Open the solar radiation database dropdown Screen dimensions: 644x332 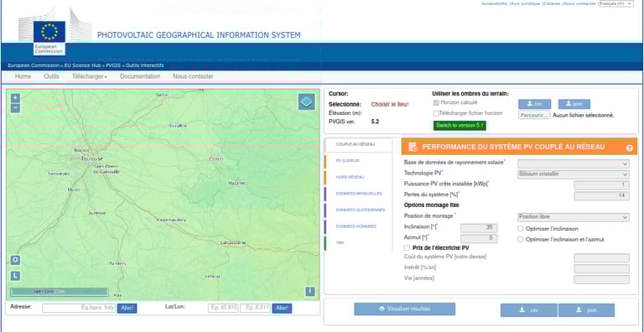click(x=574, y=164)
